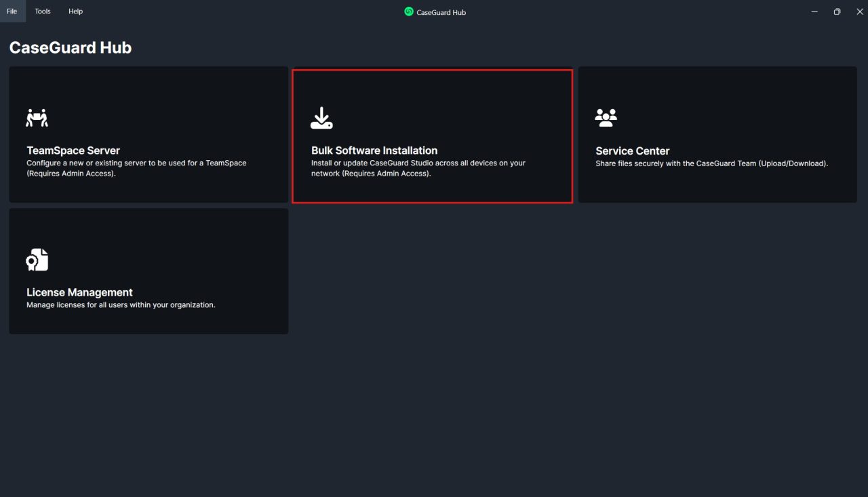Open the Service Center title
The image size is (868, 497).
[633, 151]
